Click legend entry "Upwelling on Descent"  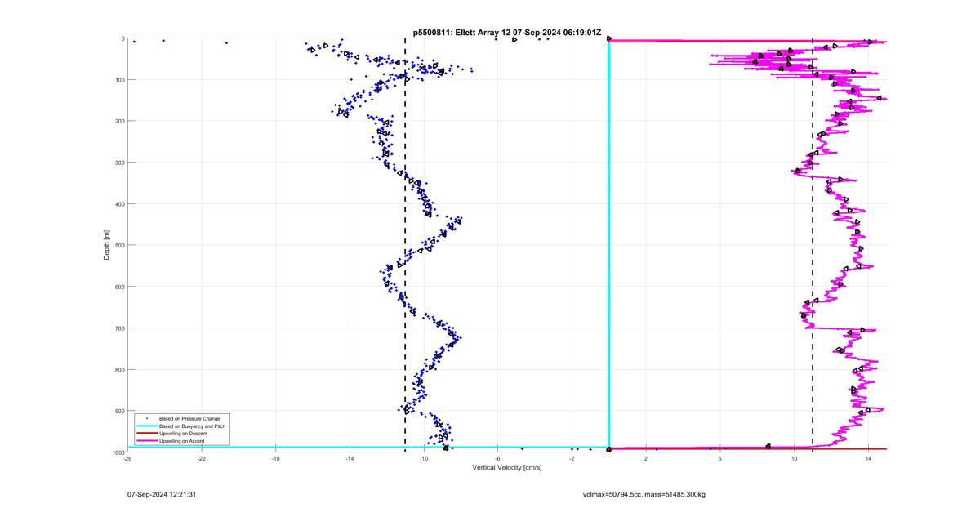tap(183, 433)
